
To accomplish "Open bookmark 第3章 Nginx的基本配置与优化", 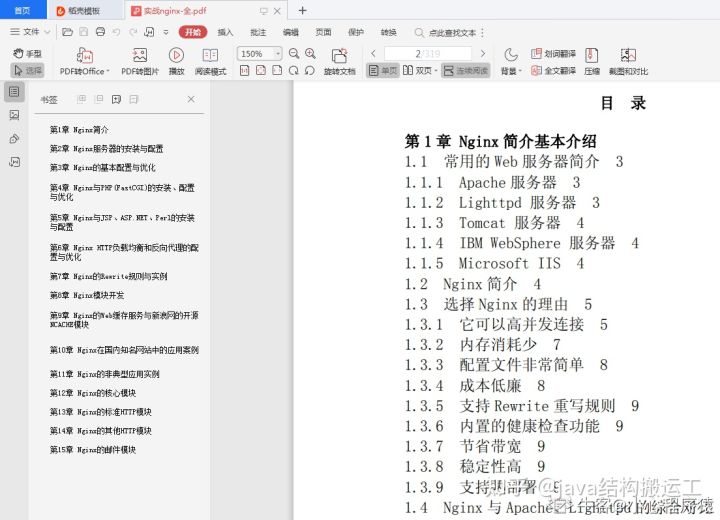I will coord(102,168).
